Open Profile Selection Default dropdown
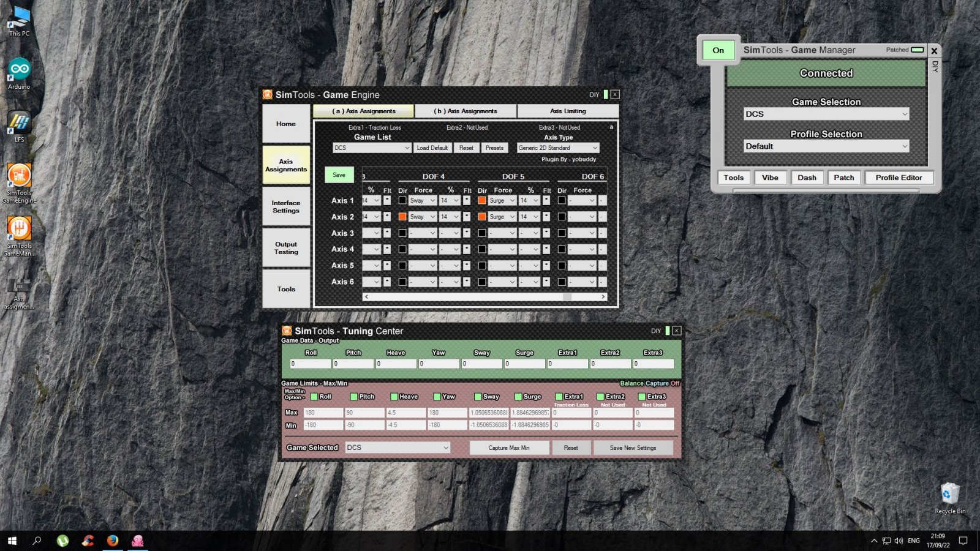This screenshot has width=980, height=551. (826, 146)
